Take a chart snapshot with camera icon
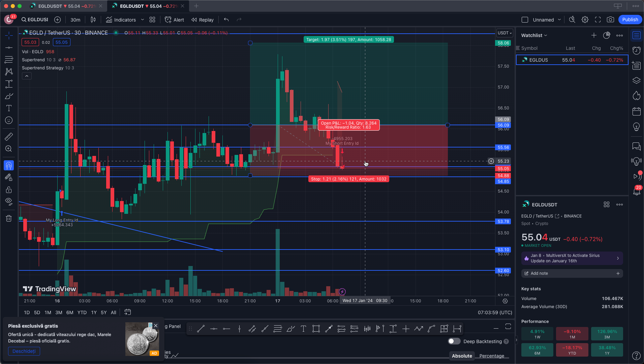This screenshot has height=364, width=644. (x=610, y=20)
